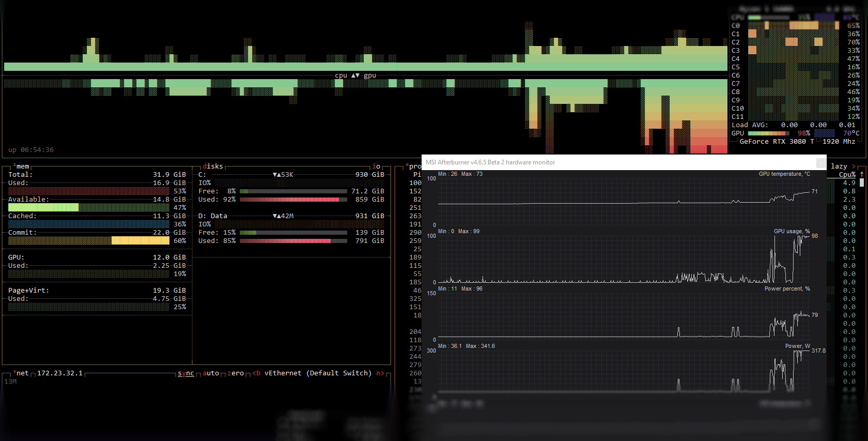Viewport: 868px width, 441px height.
Task: Click memory Available 47% bar
Action: coord(89,207)
